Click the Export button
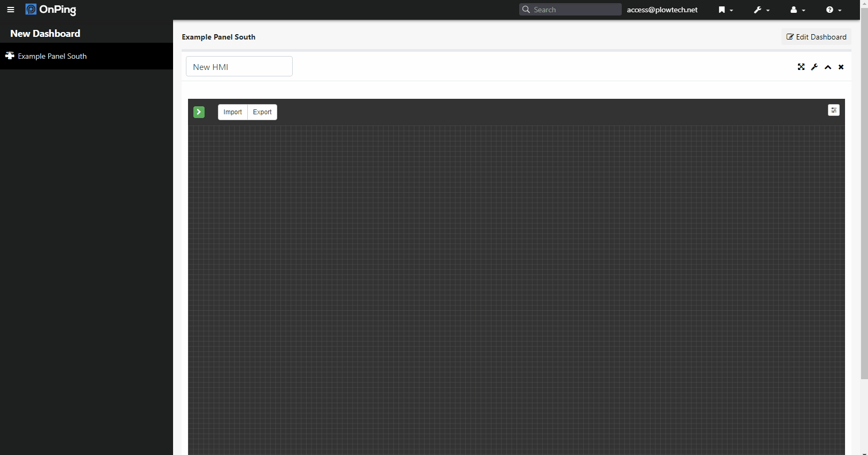 [262, 112]
